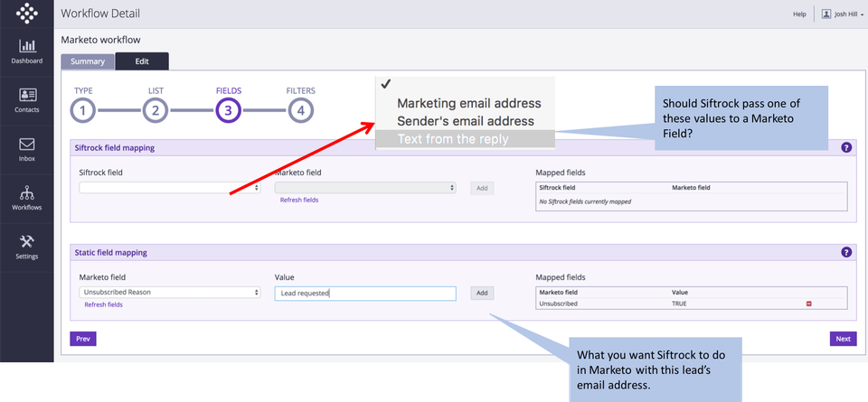Open the Unsubscribed Reason Marketo field dropdown
Image resolution: width=868 pixels, height=402 pixels.
170,292
